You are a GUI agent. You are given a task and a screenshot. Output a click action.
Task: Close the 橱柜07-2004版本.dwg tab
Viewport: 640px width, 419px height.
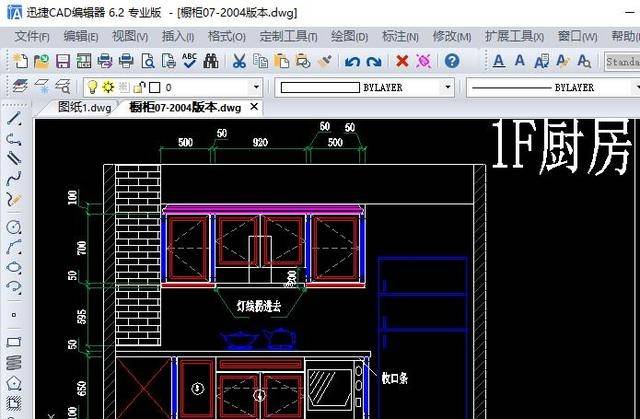click(254, 107)
